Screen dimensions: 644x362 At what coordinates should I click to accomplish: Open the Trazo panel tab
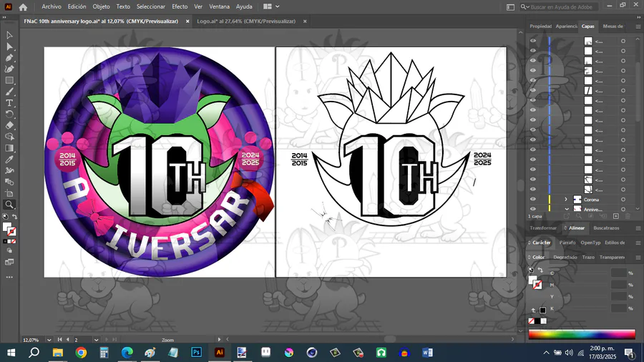point(588,258)
